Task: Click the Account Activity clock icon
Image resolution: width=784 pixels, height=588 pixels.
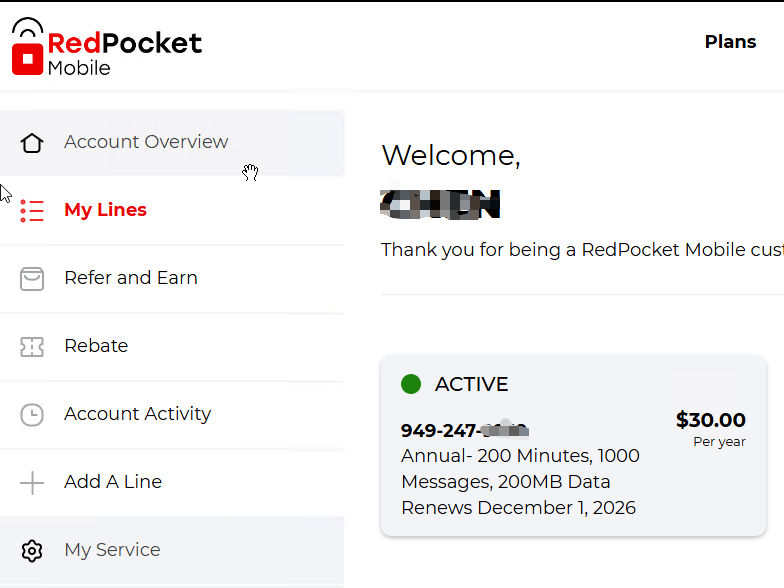Action: [x=32, y=414]
